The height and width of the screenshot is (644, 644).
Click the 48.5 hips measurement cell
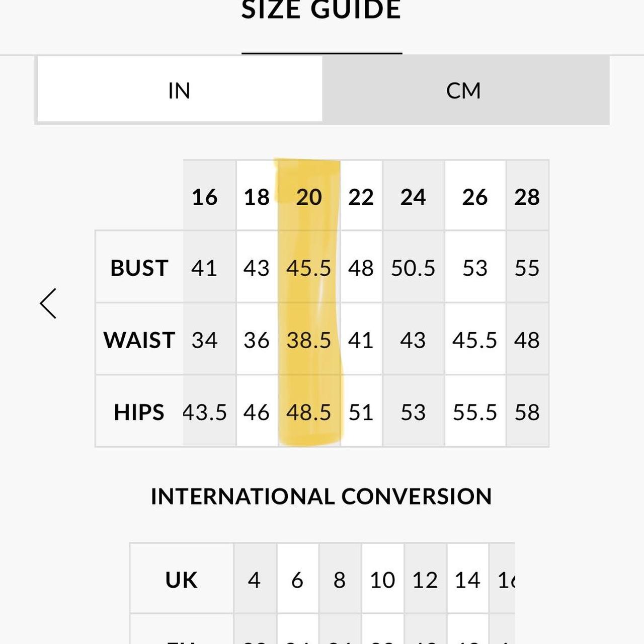(309, 412)
